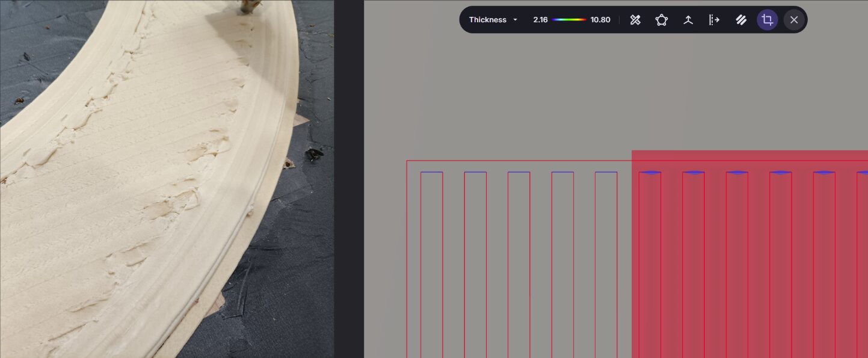Toggle the diagonal stripes hatch icon
Image resolution: width=868 pixels, height=358 pixels.
click(741, 20)
